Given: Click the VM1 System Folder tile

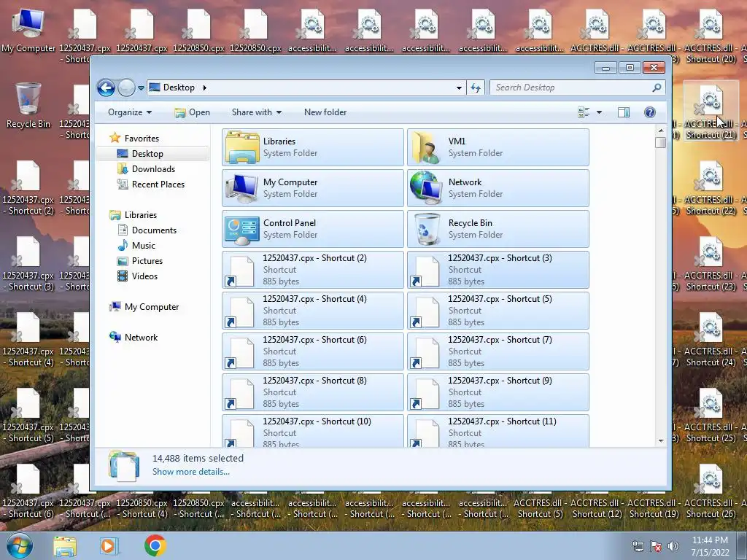Looking at the screenshot, I should pyautogui.click(x=498, y=147).
